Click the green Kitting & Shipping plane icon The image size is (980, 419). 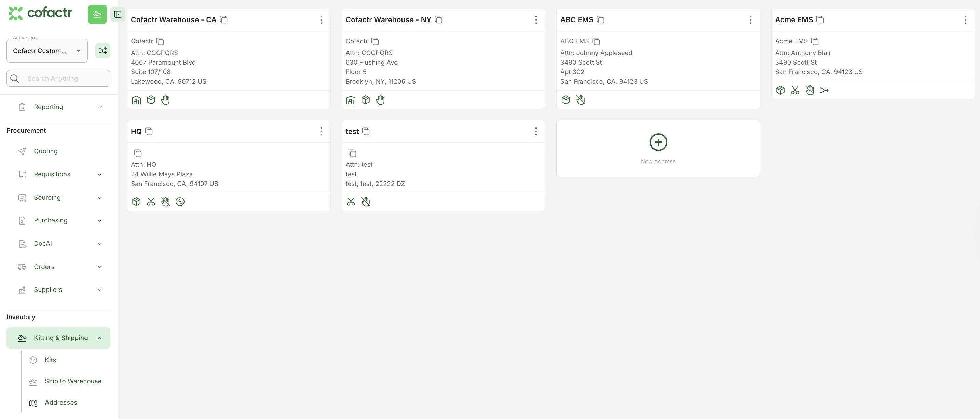click(97, 14)
